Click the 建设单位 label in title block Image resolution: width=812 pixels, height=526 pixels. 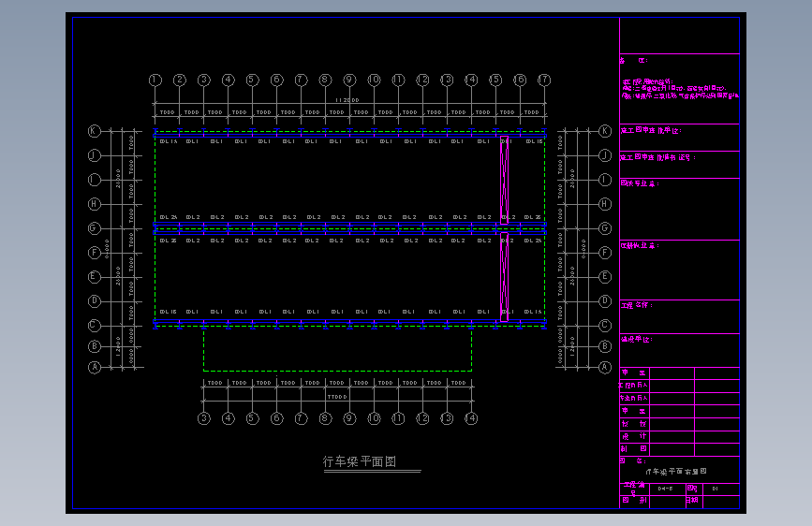click(637, 340)
